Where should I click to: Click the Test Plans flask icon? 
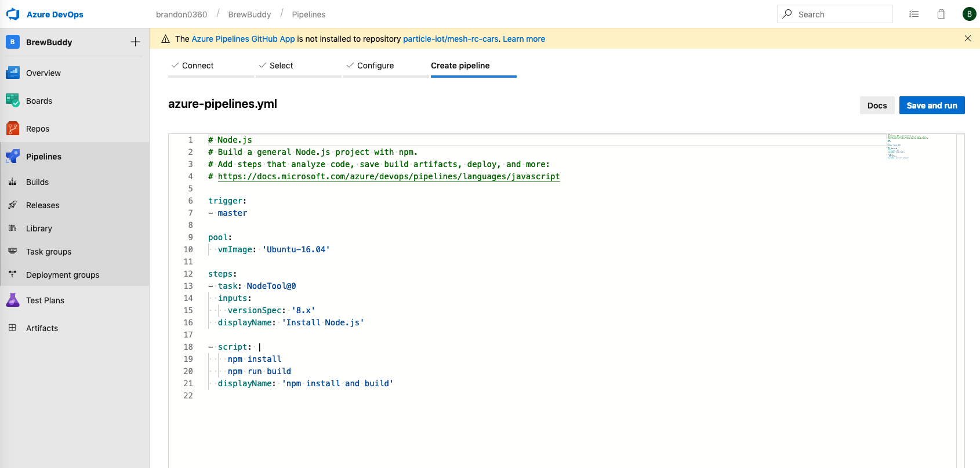point(13,300)
